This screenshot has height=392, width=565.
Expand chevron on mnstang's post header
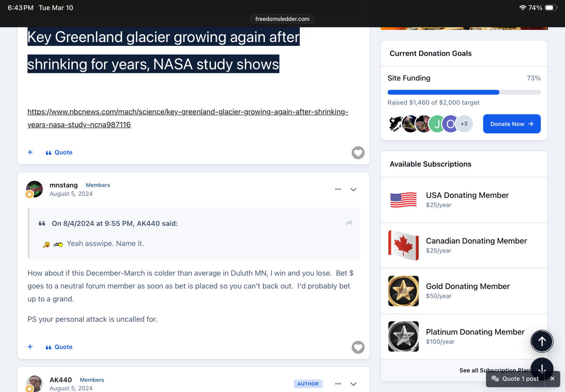tap(353, 189)
